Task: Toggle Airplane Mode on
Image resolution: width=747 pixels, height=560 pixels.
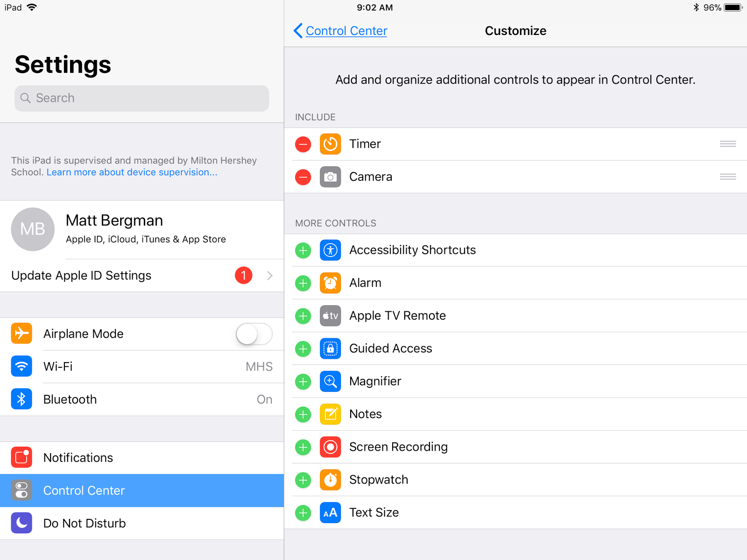Action: click(x=254, y=334)
